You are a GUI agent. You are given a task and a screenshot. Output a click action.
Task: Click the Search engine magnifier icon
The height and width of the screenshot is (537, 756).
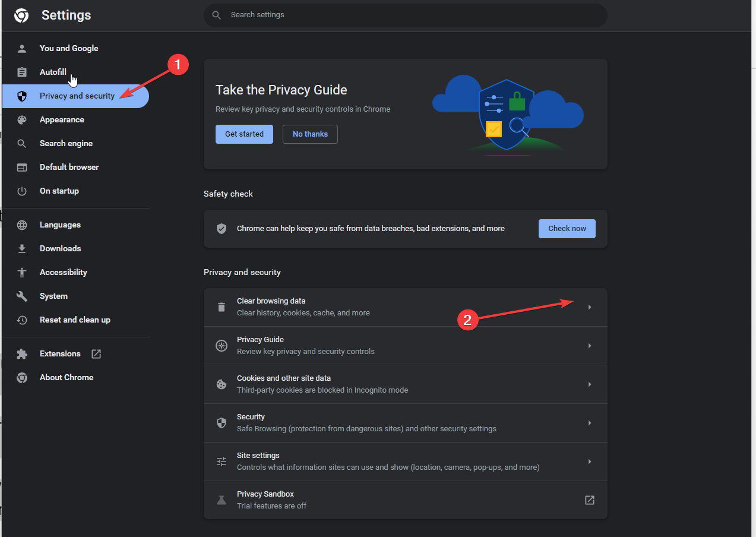(x=22, y=143)
